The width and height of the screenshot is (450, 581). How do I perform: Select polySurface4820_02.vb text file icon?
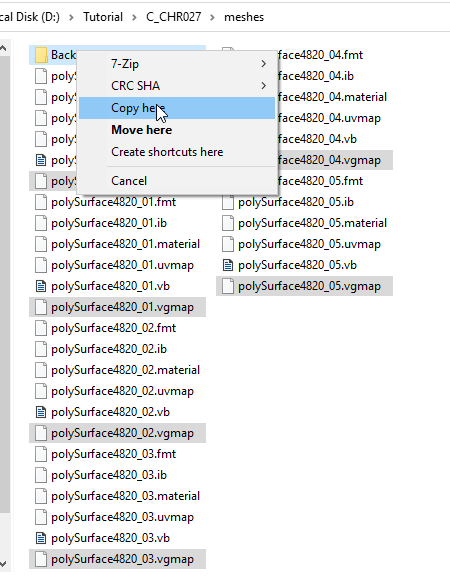[41, 412]
